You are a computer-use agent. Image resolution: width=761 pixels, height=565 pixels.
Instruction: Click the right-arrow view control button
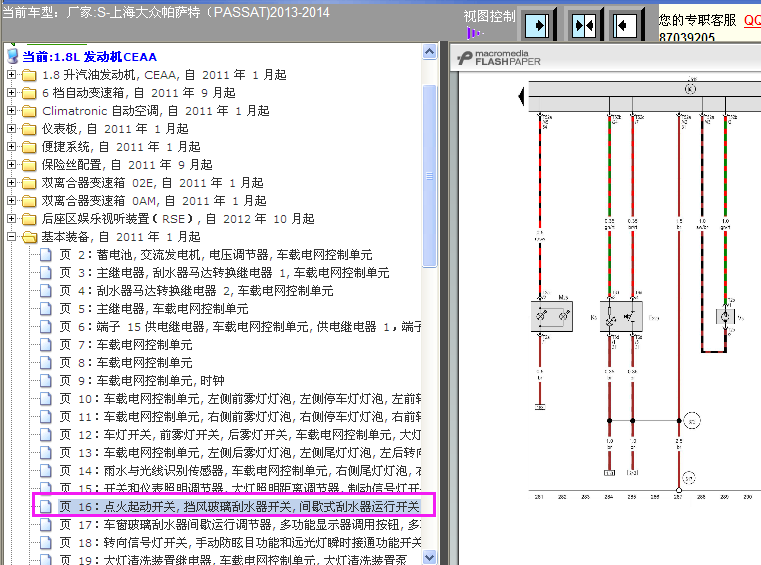[537, 24]
